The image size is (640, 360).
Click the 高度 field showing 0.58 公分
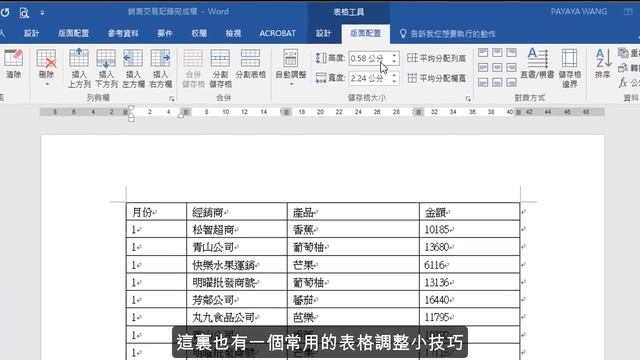pos(370,58)
